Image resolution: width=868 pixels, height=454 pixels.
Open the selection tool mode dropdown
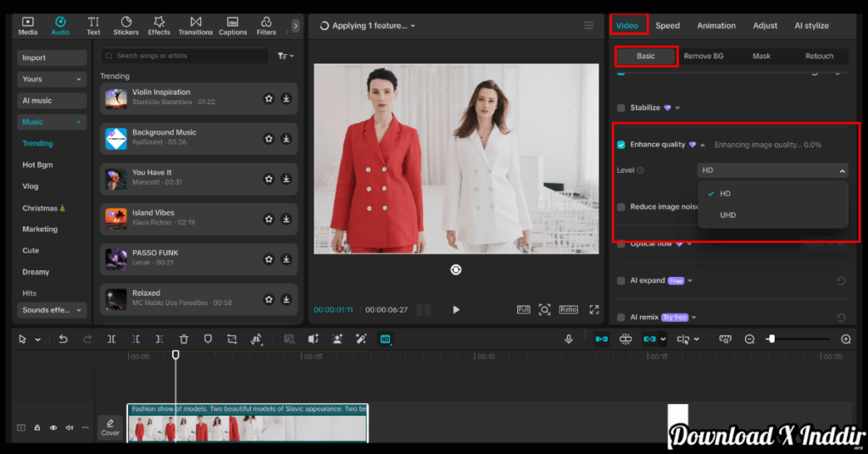coord(37,340)
